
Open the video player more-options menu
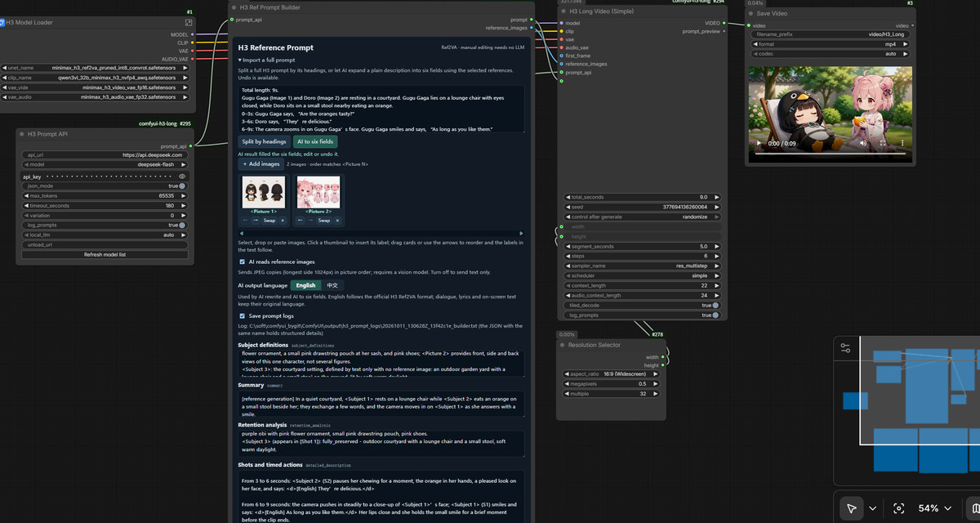point(902,144)
